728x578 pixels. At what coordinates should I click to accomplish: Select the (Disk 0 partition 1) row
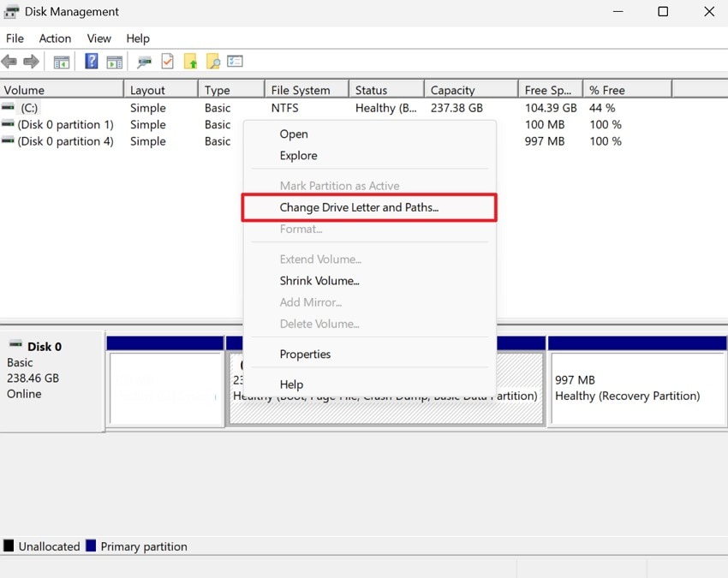tap(65, 124)
